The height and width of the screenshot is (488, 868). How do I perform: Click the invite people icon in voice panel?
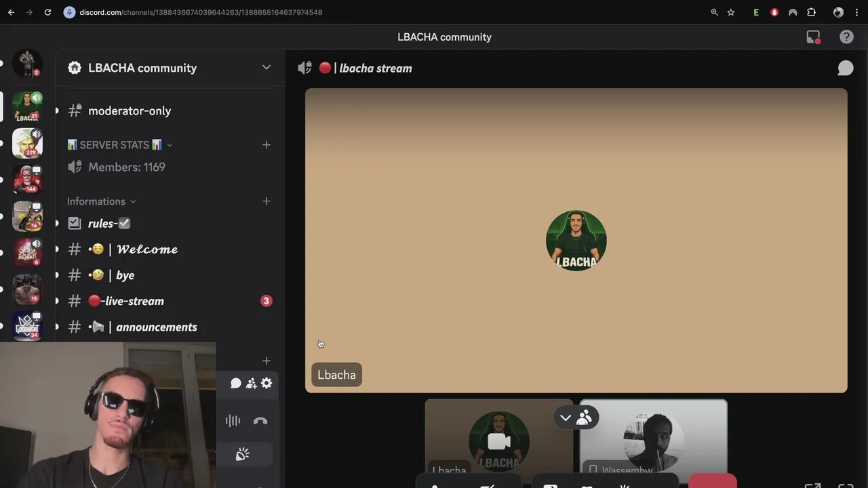pos(251,383)
